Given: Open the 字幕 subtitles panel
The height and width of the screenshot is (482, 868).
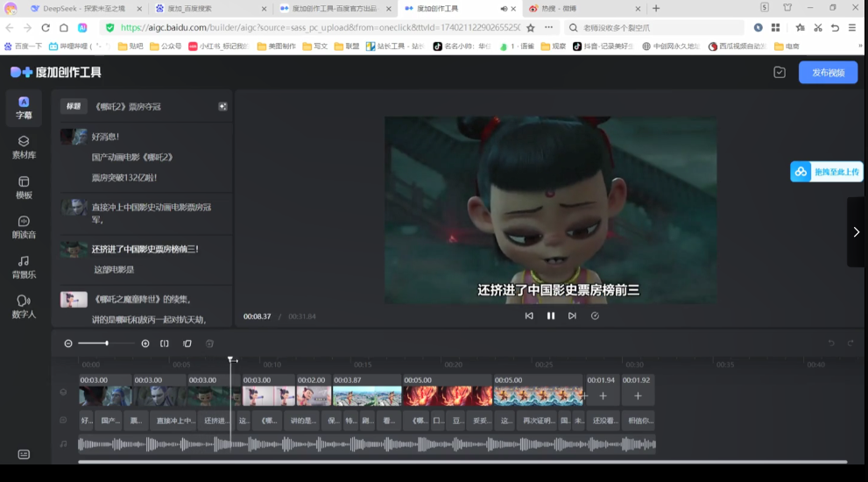Looking at the screenshot, I should (24, 108).
